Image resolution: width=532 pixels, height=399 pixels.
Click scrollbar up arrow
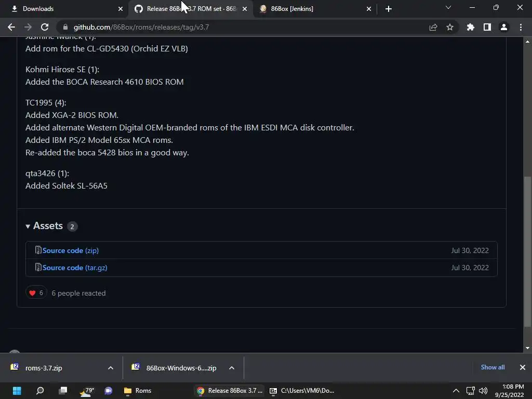pyautogui.click(x=527, y=42)
